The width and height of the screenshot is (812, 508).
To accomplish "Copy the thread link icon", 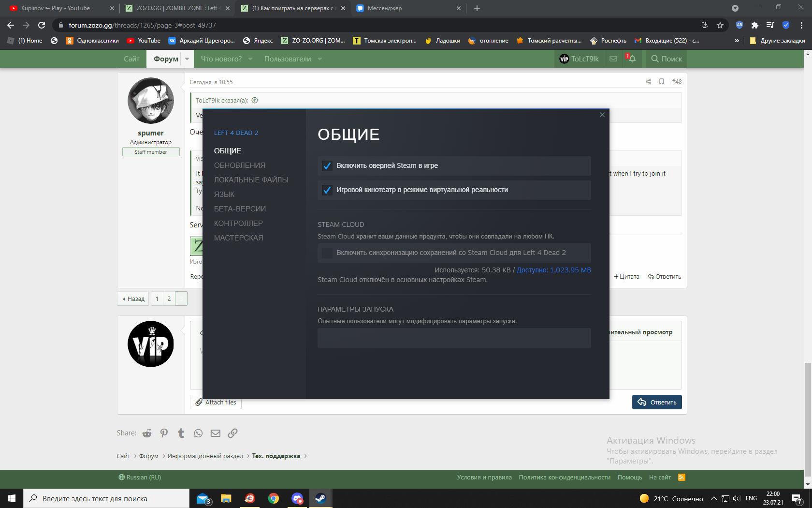I will (x=232, y=433).
